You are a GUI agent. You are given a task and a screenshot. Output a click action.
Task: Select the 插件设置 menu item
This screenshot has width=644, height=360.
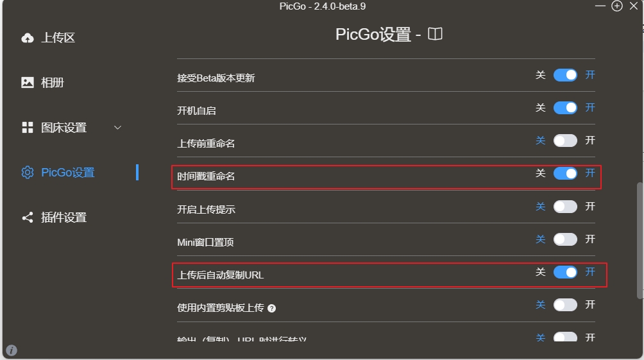pos(64,218)
